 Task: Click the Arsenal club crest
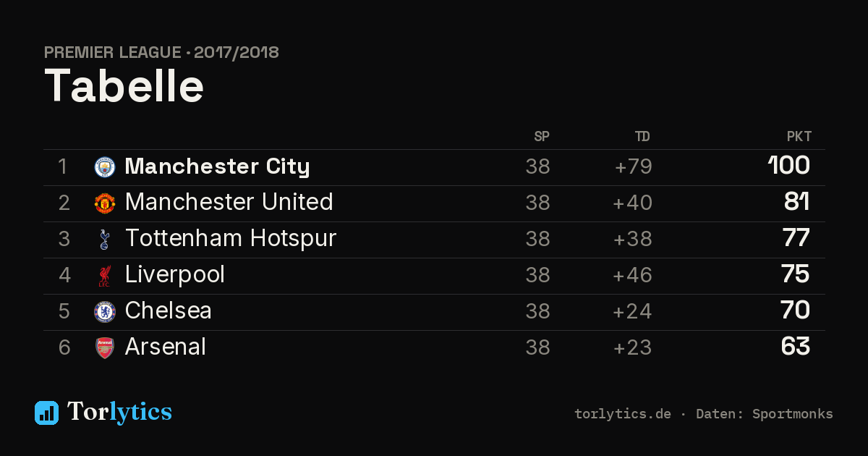(x=105, y=348)
